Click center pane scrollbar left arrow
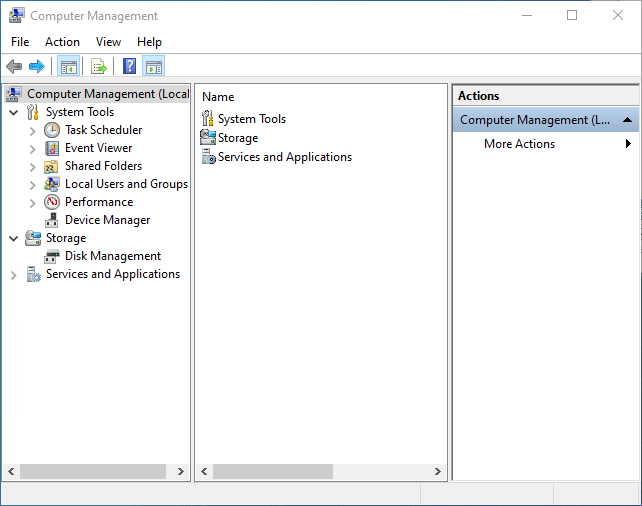The width and height of the screenshot is (642, 506). coord(204,472)
